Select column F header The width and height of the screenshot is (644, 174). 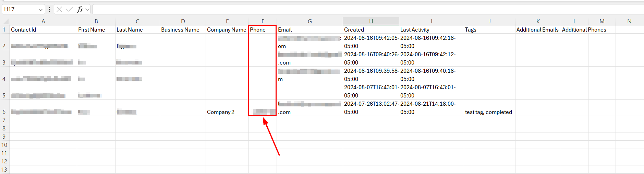tap(263, 21)
